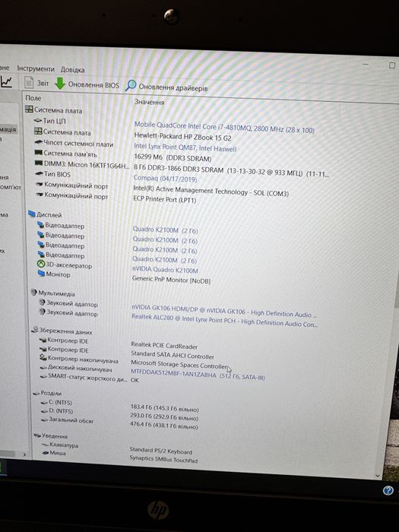This screenshot has width=399, height=532.
Task: Click the C: (NTFS) partition row
Action: tap(56, 402)
